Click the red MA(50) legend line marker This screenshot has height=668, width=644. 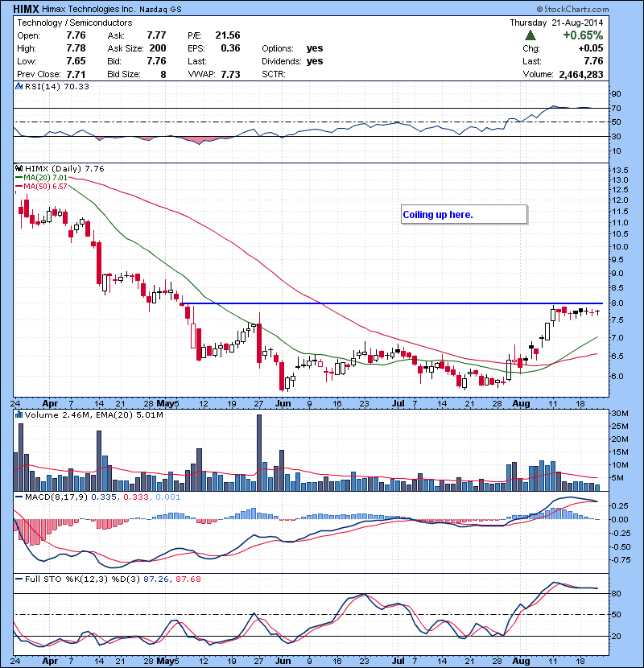[x=19, y=187]
